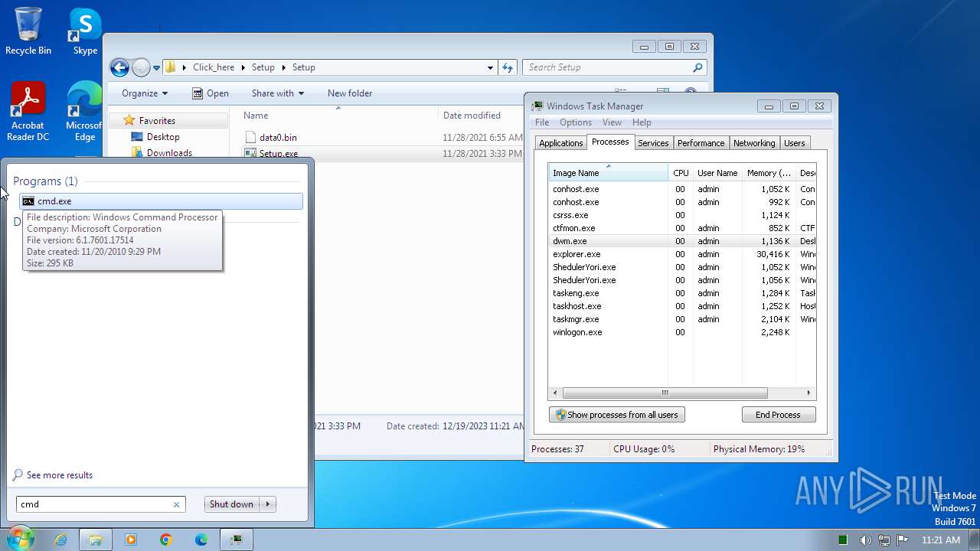Open the Windows Media Player taskbar icon
This screenshot has width=980, height=551.
tap(130, 540)
